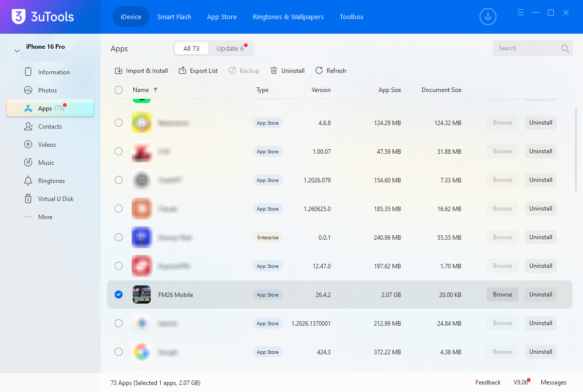Click the search magnifier icon
Viewport: 583px width, 392px height.
[565, 48]
